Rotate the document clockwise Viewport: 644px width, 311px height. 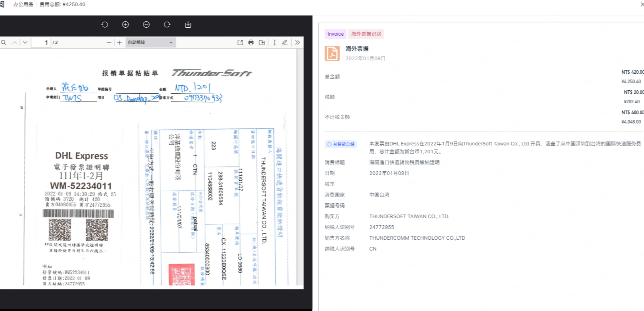click(167, 24)
